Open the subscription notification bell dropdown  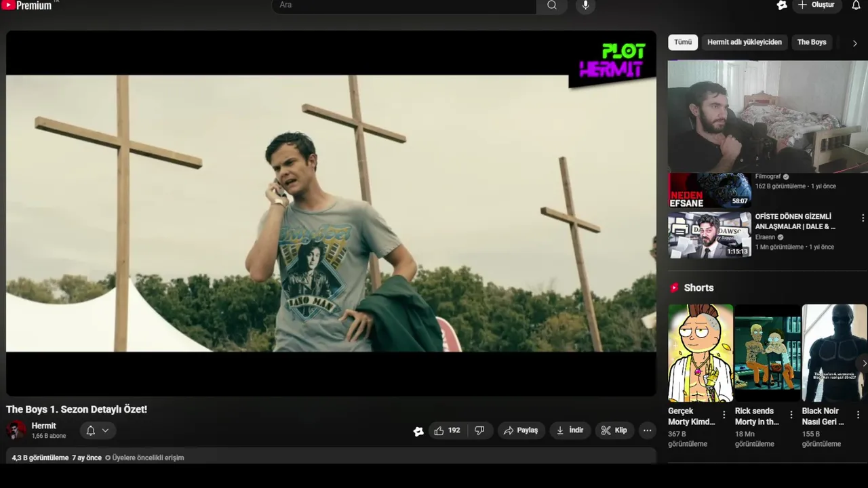98,430
